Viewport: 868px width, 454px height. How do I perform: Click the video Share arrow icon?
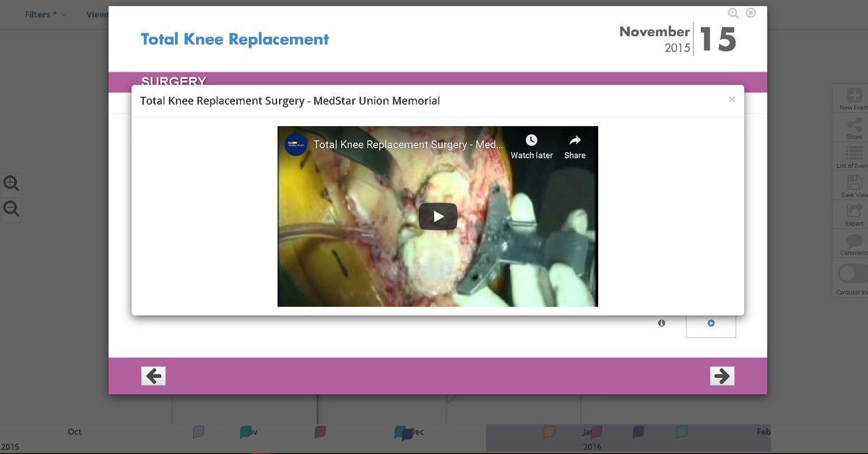pyautogui.click(x=575, y=140)
